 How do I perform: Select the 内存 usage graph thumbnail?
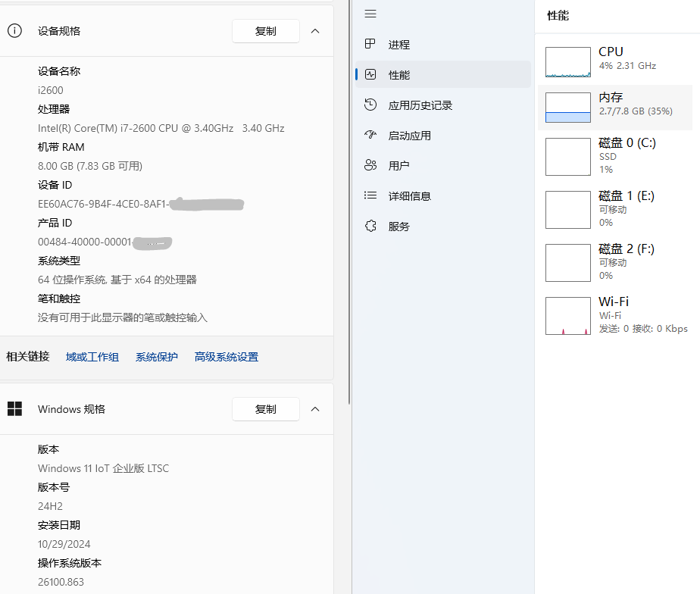568,108
